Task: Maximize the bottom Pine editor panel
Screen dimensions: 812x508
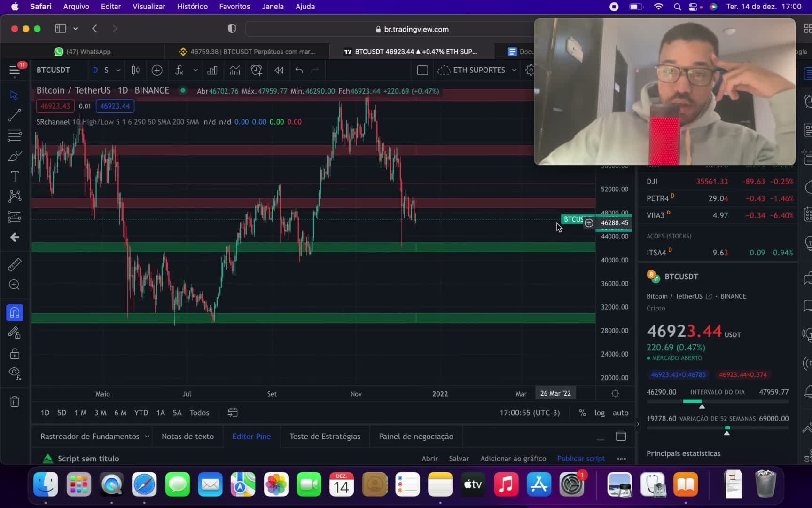Action: (621, 437)
